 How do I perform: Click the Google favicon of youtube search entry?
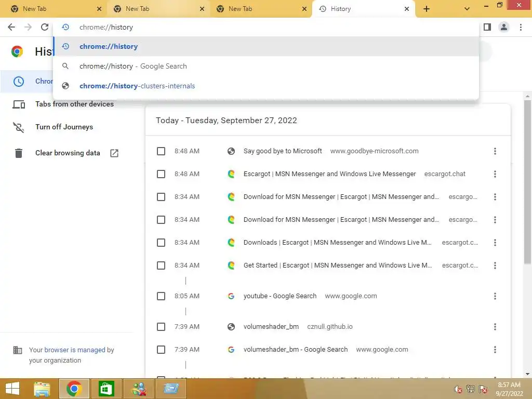point(231,296)
